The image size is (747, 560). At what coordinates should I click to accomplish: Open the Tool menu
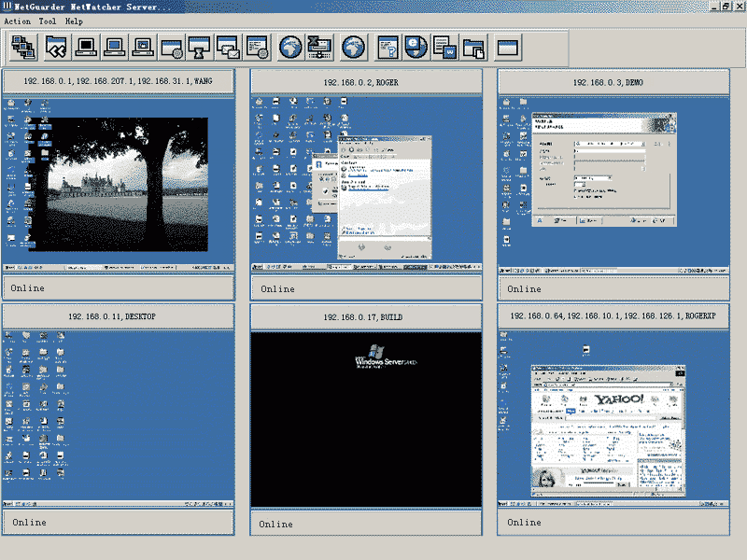coord(48,21)
